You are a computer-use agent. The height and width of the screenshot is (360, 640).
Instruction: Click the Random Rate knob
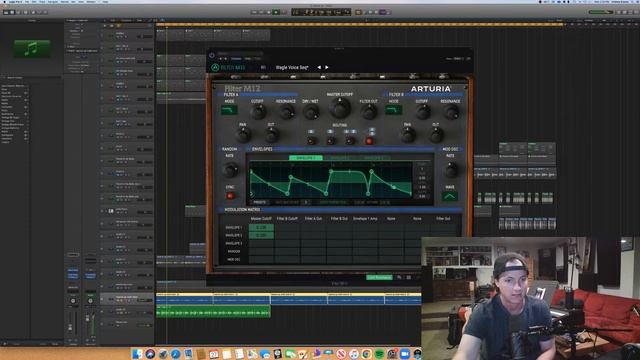click(x=230, y=169)
